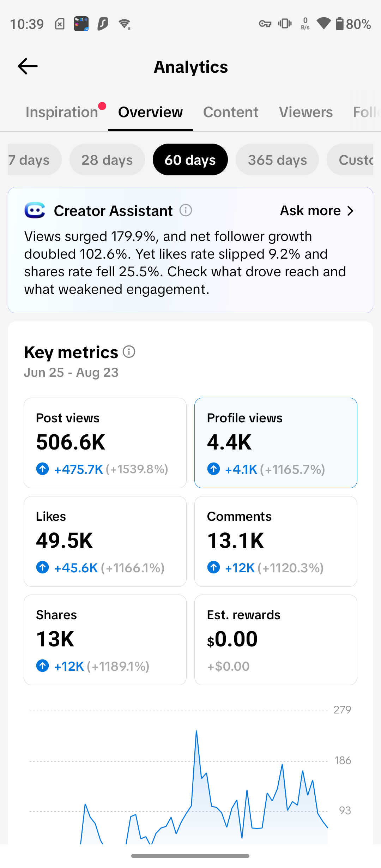The image size is (381, 868).
Task: Select the 365 days range chip
Action: click(277, 159)
